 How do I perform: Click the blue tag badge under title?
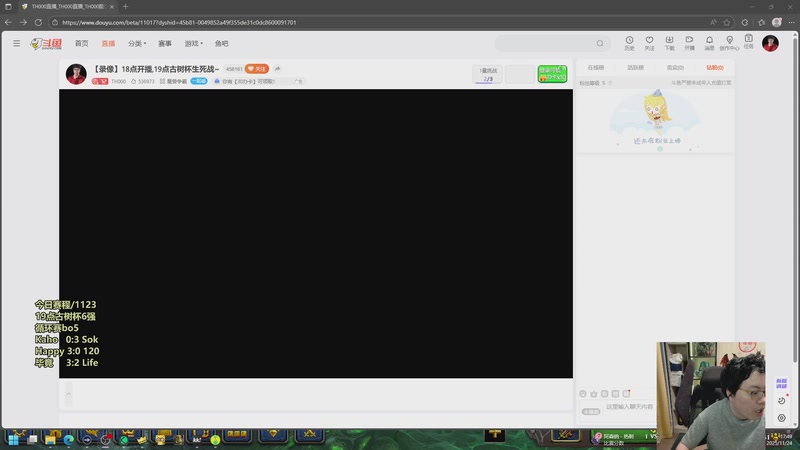(198, 81)
